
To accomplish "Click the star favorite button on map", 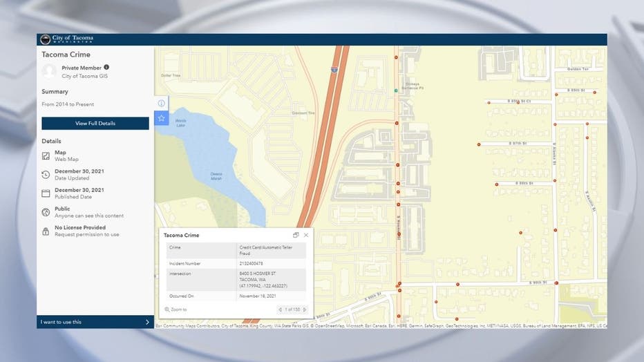I will pyautogui.click(x=162, y=118).
